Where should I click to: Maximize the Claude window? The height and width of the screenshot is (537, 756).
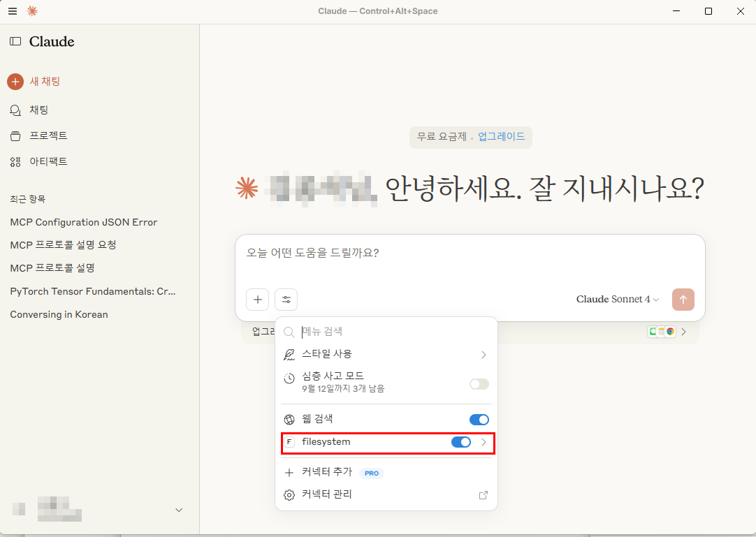point(708,11)
